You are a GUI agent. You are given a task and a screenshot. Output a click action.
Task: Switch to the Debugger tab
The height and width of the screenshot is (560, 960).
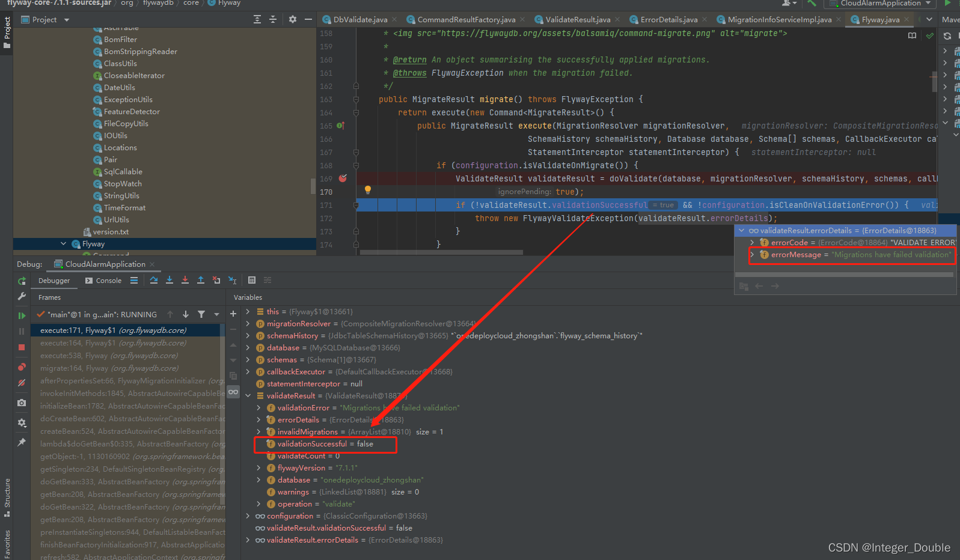coord(54,281)
